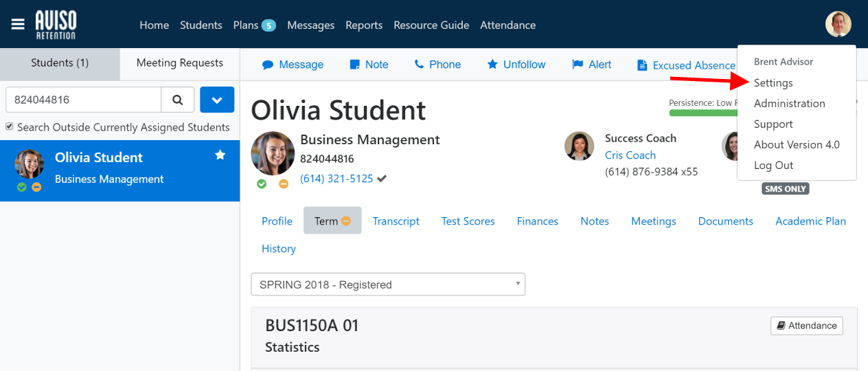Send a Message to the student
The height and width of the screenshot is (371, 868).
pyautogui.click(x=293, y=65)
